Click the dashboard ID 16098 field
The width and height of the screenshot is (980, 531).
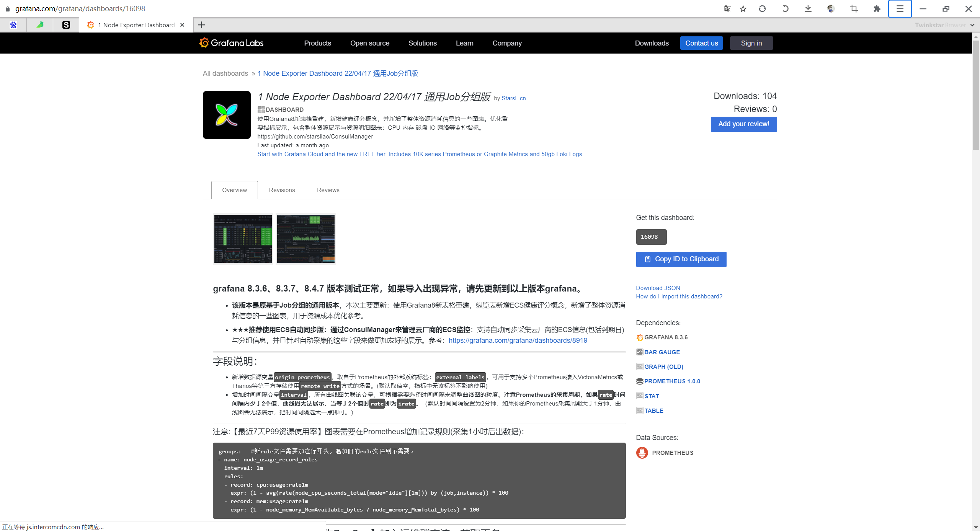pyautogui.click(x=651, y=237)
